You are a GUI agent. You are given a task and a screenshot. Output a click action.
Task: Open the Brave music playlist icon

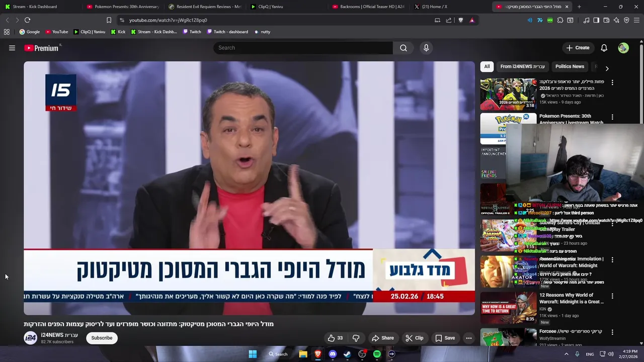(586, 20)
